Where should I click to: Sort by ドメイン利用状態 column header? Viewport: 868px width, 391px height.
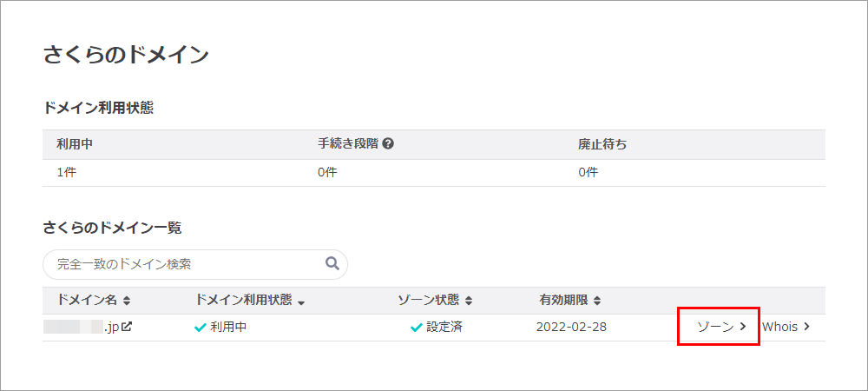250,300
